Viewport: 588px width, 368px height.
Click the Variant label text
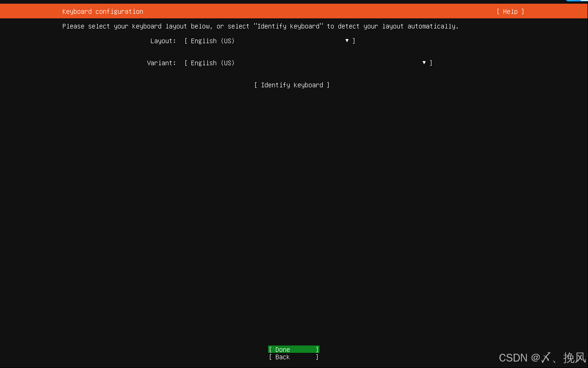coord(162,62)
